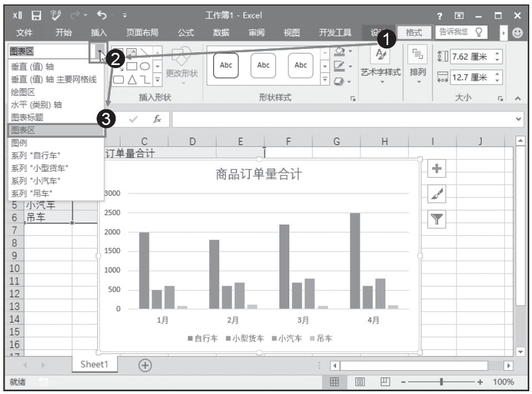Screen dimensions: 532x394
Task: Expand the 艺术字样式 WordArt styles dropdown
Action: (382, 81)
